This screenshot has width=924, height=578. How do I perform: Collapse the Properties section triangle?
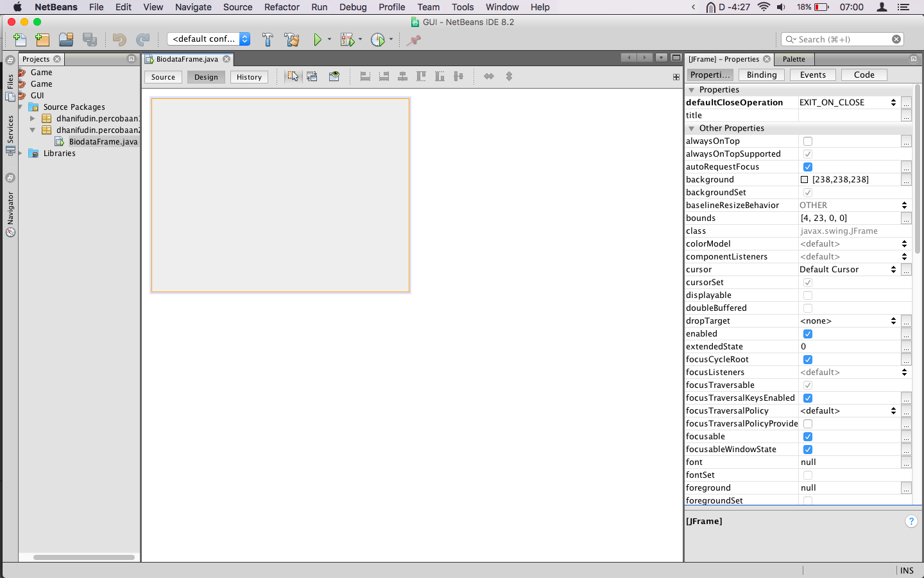[x=692, y=90]
